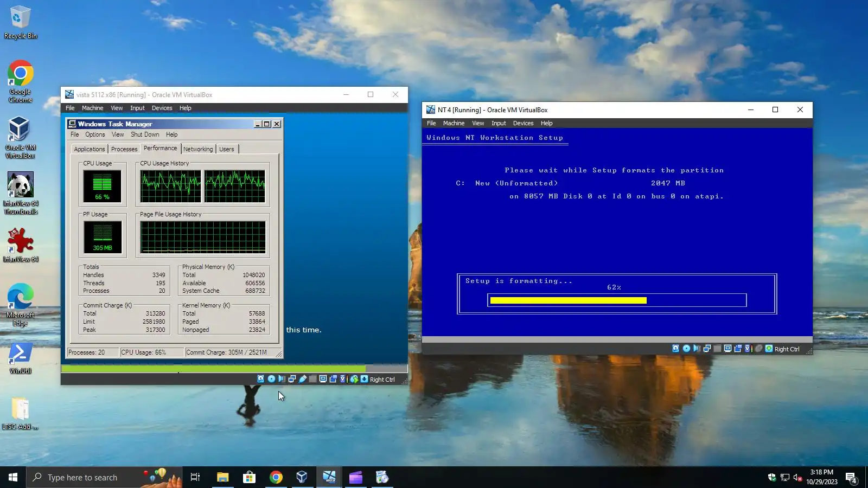Click the CPU Usage gauge in Task Manager

102,186
